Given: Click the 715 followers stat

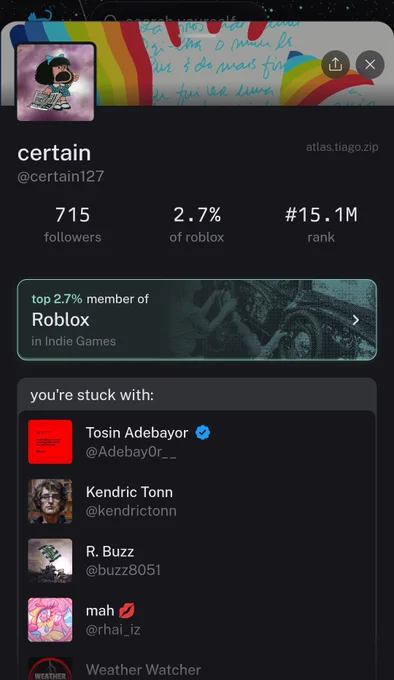Looking at the screenshot, I should pyautogui.click(x=72, y=225).
